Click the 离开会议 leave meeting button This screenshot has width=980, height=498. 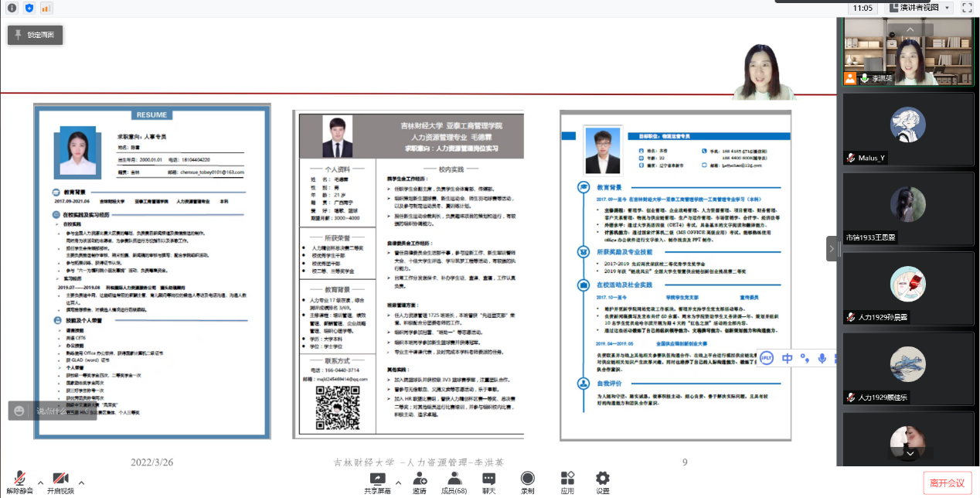pyautogui.click(x=947, y=483)
